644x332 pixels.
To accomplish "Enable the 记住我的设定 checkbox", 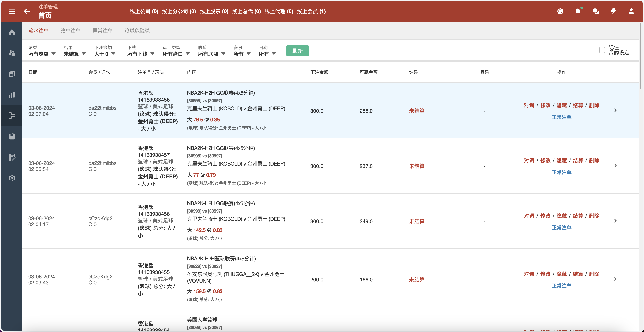I will tap(602, 50).
